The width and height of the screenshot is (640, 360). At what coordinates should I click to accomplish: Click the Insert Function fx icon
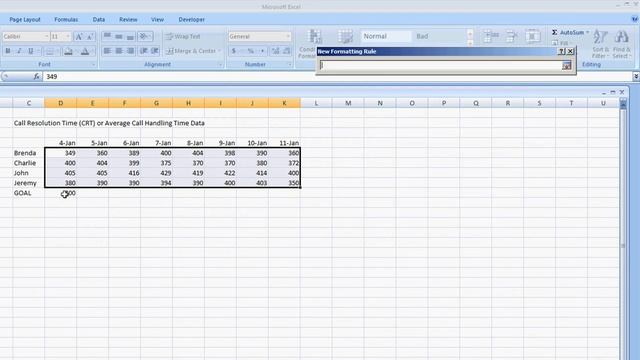click(36, 76)
